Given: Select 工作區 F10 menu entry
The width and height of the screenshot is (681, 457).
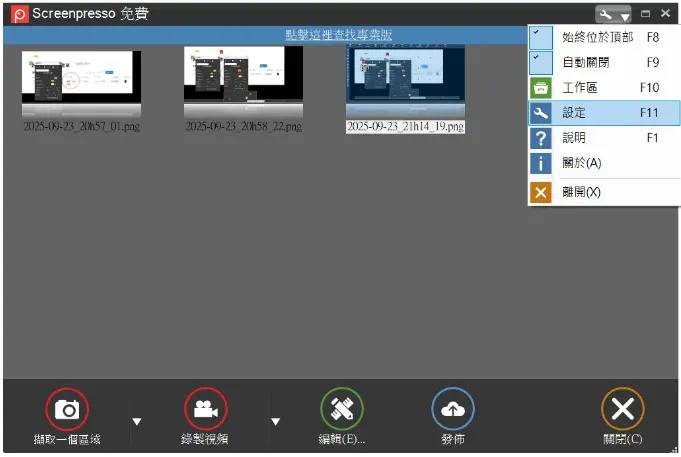Looking at the screenshot, I should click(x=604, y=88).
